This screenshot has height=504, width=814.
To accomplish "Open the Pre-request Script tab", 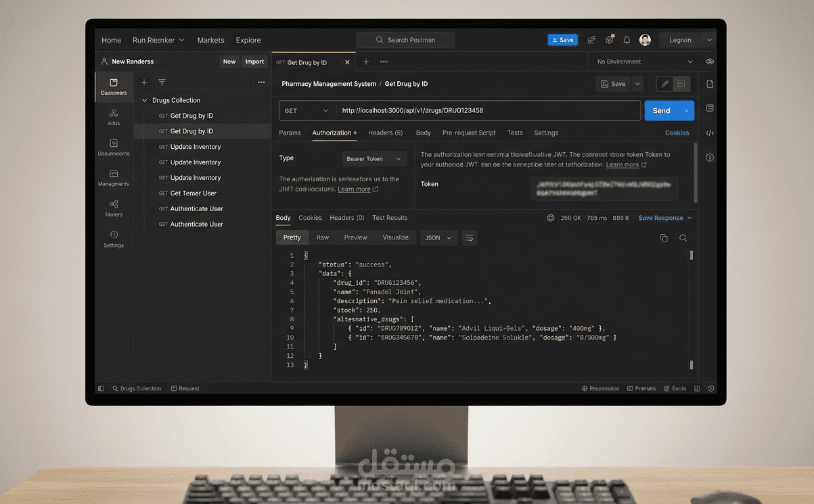I will tap(468, 133).
